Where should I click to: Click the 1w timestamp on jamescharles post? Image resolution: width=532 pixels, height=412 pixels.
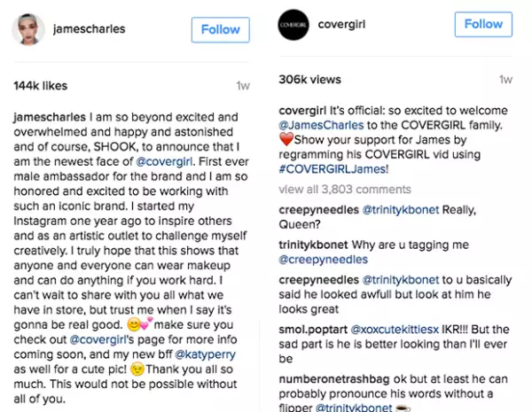(242, 86)
